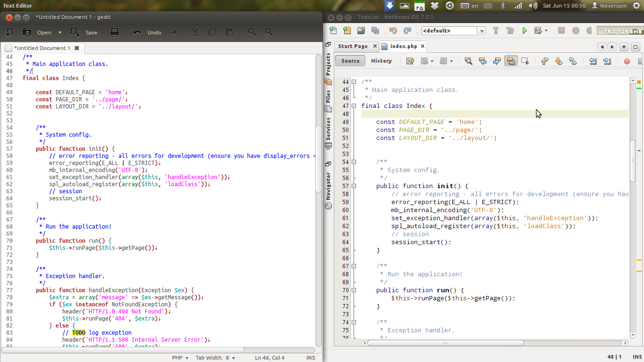Open the Projects side panel tab
644x362 pixels.
[x=329, y=64]
